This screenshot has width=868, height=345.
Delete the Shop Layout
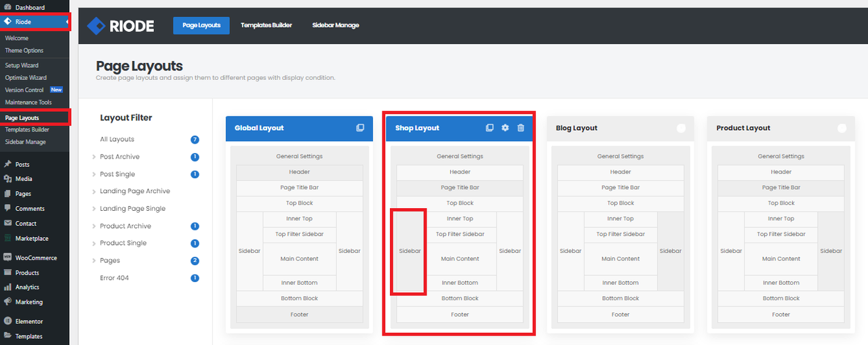521,128
